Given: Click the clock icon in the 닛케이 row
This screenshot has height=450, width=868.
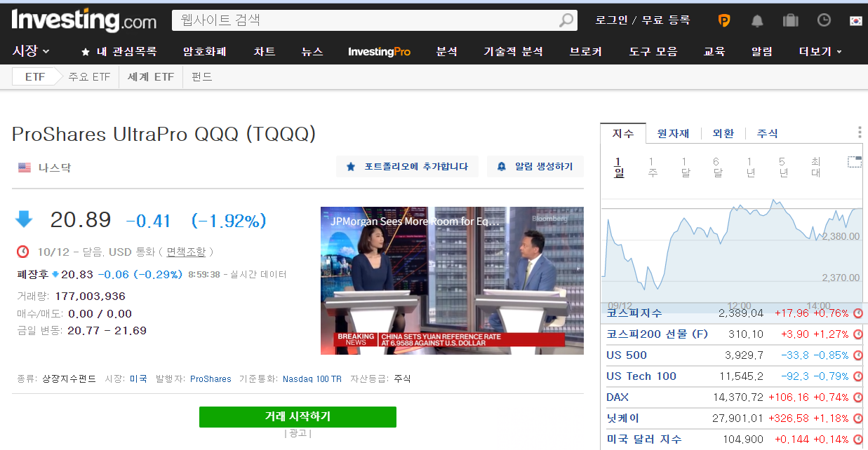Looking at the screenshot, I should tap(858, 418).
